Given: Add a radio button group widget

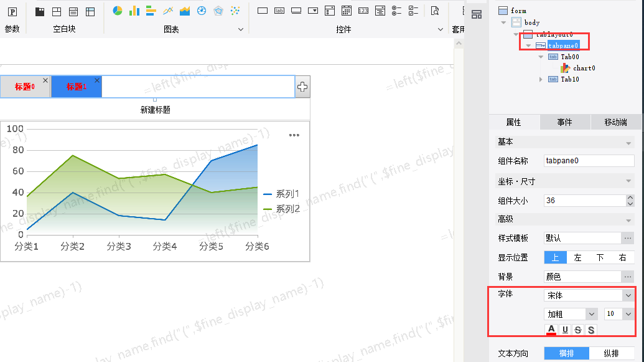Looking at the screenshot, I should 397,11.
